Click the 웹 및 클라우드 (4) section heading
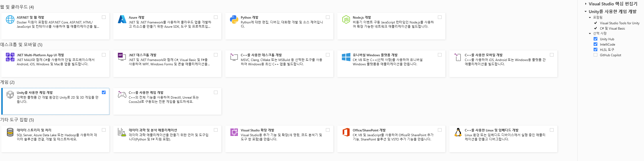This screenshot has width=644, height=161. coord(17,7)
